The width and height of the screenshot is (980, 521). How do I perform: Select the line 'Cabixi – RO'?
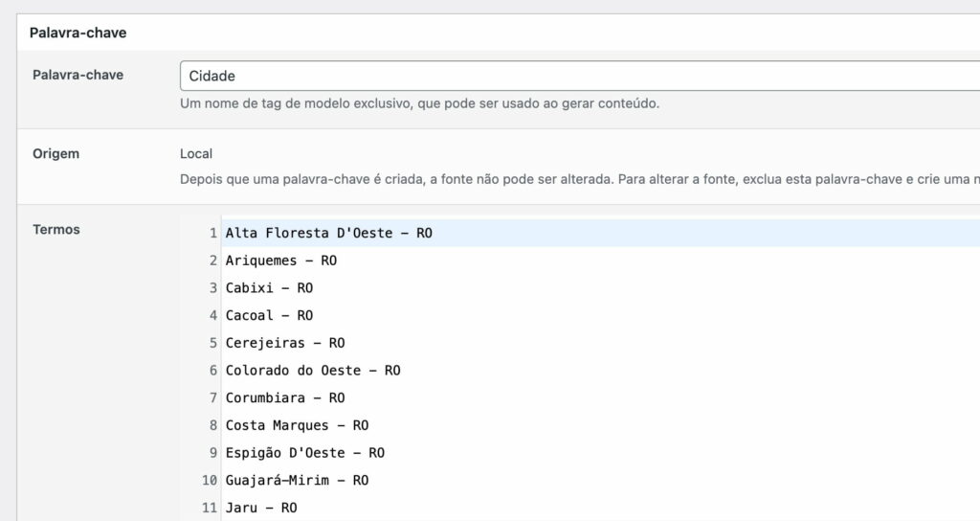[x=269, y=288]
